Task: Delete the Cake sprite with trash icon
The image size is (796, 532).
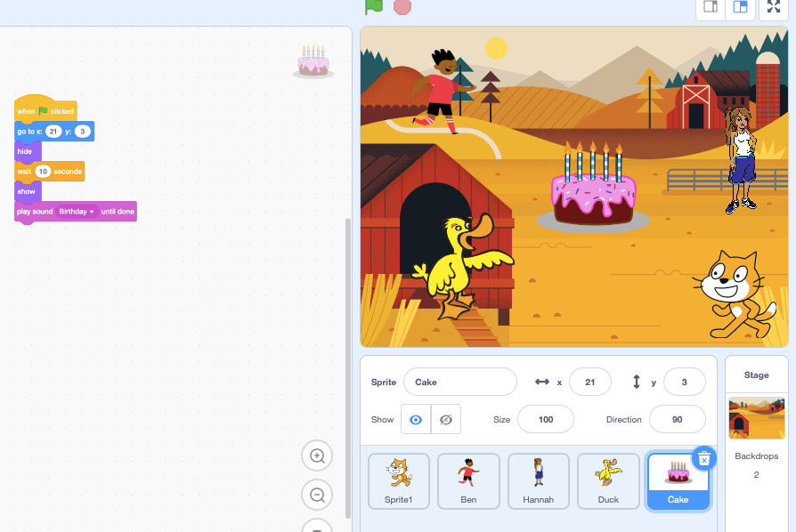Action: (x=703, y=458)
